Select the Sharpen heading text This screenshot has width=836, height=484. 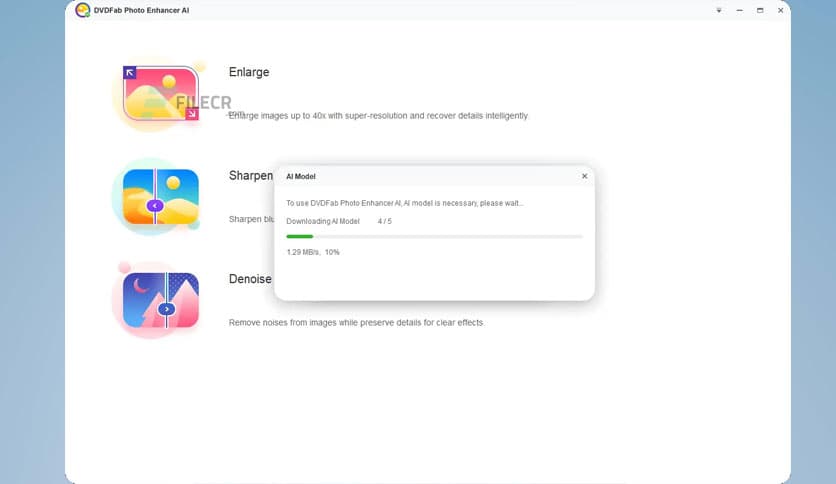(x=251, y=175)
